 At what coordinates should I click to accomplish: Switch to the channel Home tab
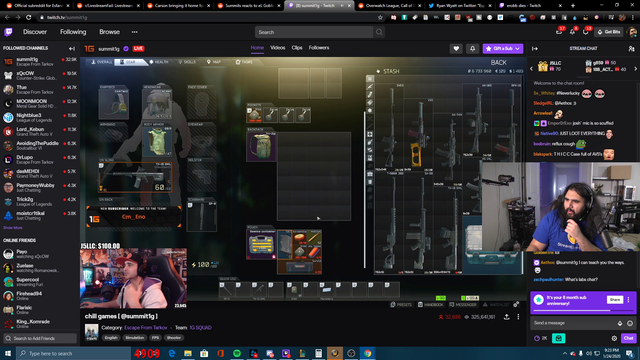(257, 48)
